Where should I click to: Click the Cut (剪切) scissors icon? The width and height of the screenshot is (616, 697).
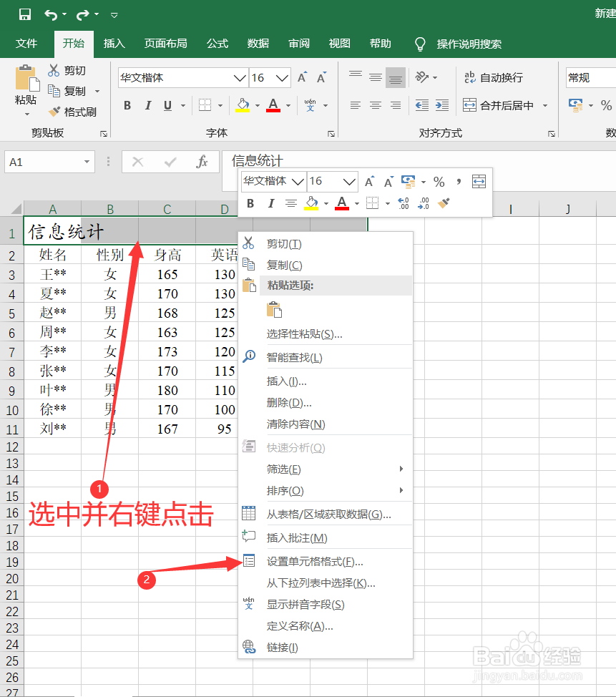point(54,70)
